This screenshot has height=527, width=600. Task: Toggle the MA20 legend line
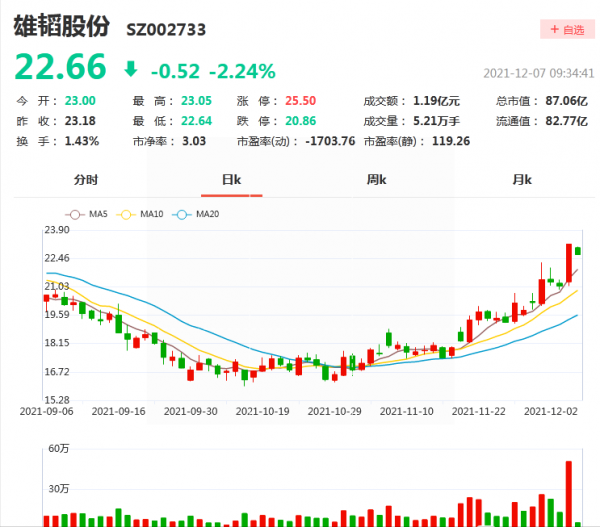196,214
